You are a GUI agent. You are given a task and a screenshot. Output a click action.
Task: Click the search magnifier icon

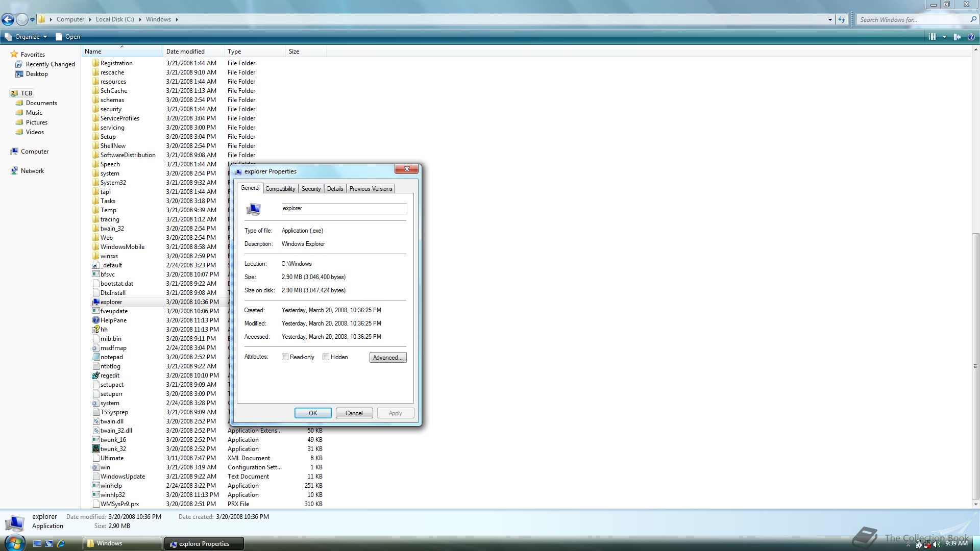(973, 19)
